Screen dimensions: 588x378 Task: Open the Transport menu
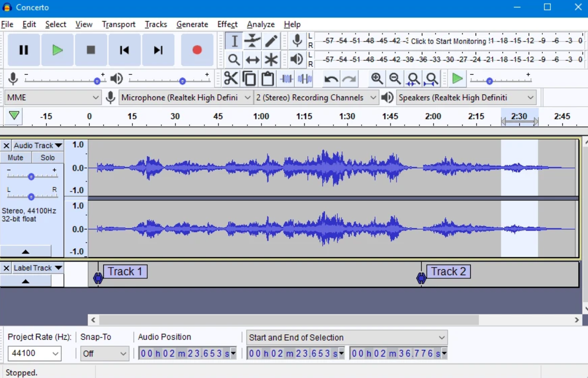pyautogui.click(x=118, y=24)
